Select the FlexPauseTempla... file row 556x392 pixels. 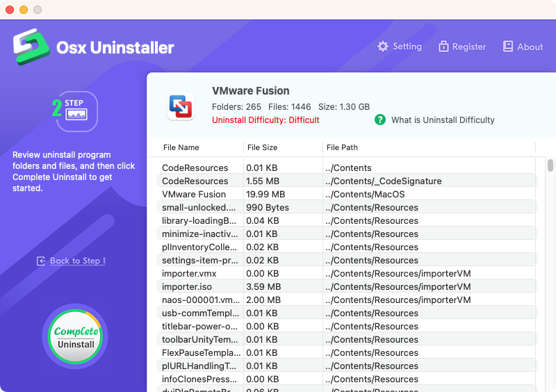coord(347,352)
